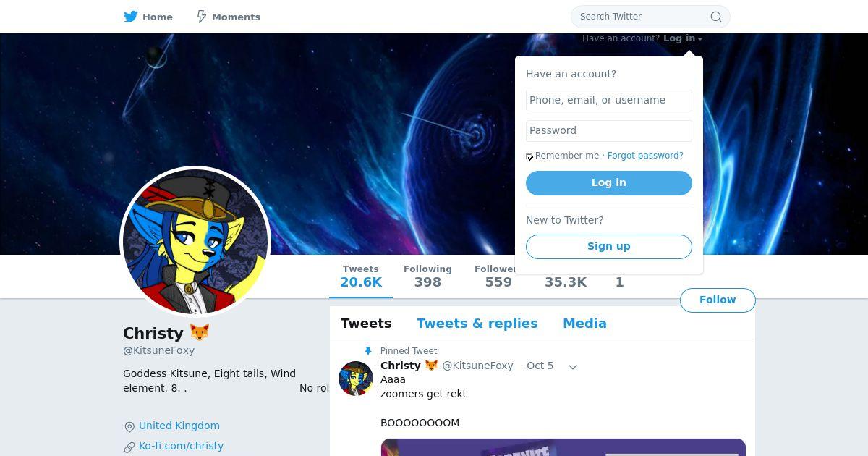Click the link chain icon beside Ko-fi.com/christy
868x456 pixels.
point(129,447)
